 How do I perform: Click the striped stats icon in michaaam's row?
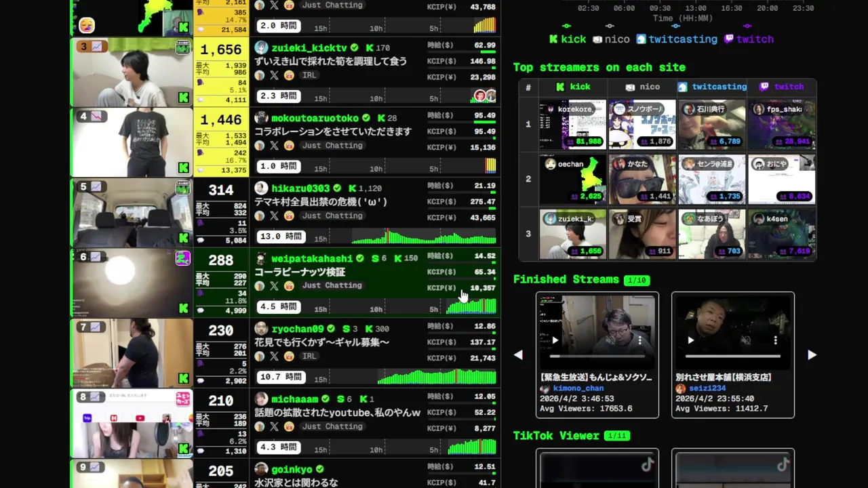click(260, 426)
